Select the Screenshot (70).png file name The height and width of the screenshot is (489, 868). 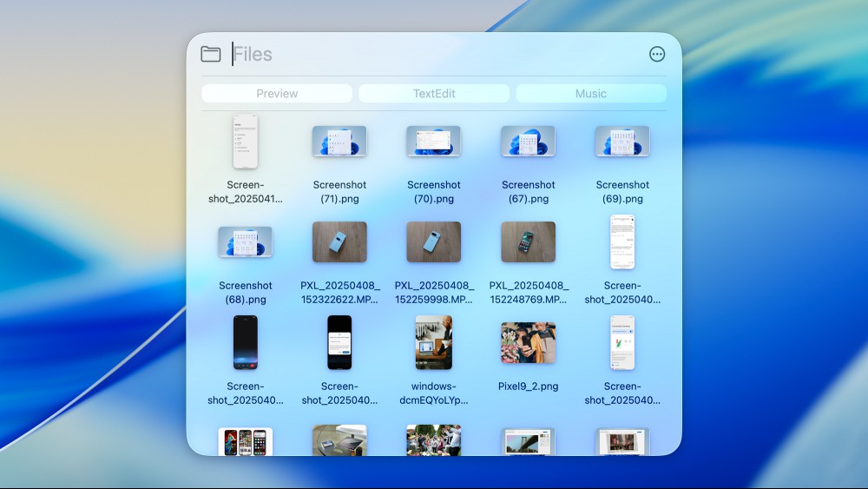point(433,192)
